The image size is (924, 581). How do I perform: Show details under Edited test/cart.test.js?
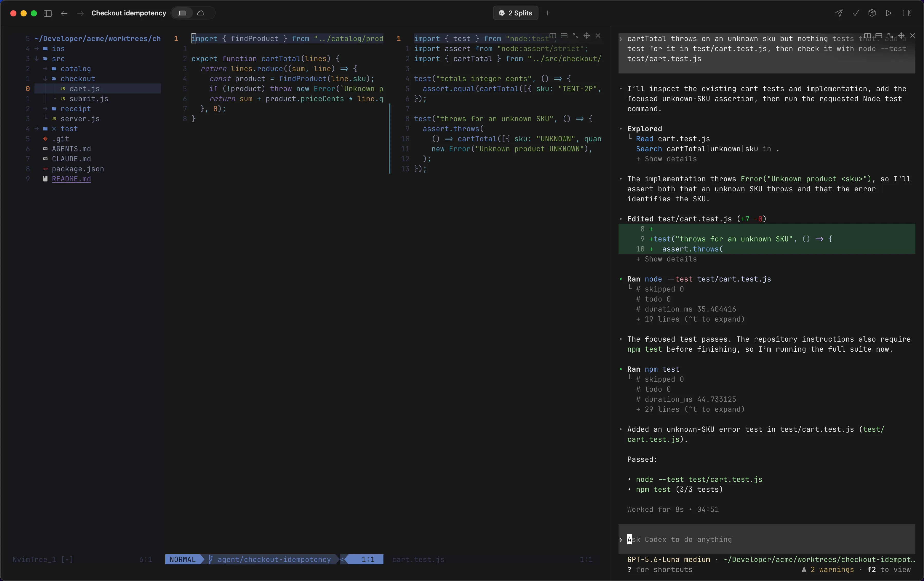tap(667, 259)
